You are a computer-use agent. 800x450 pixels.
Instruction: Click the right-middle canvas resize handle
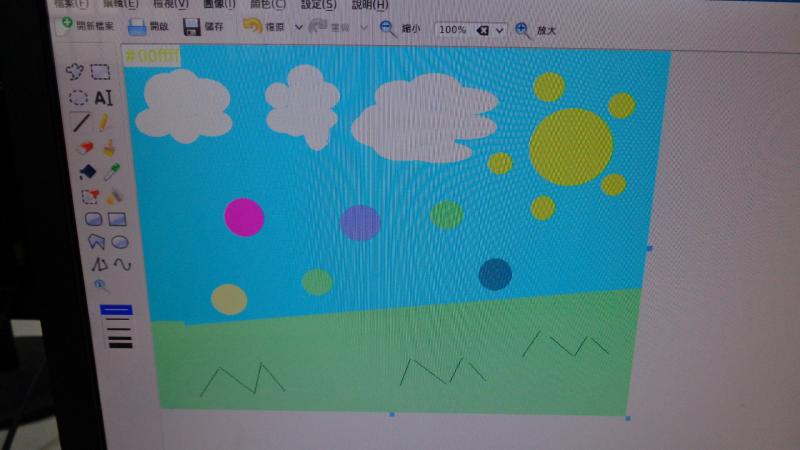click(x=649, y=248)
